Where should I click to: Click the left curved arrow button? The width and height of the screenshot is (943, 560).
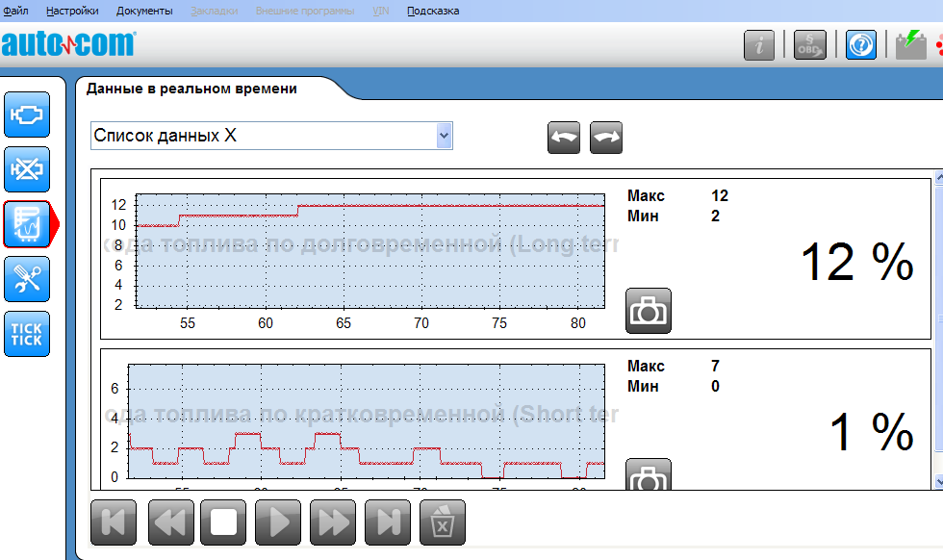coord(564,137)
